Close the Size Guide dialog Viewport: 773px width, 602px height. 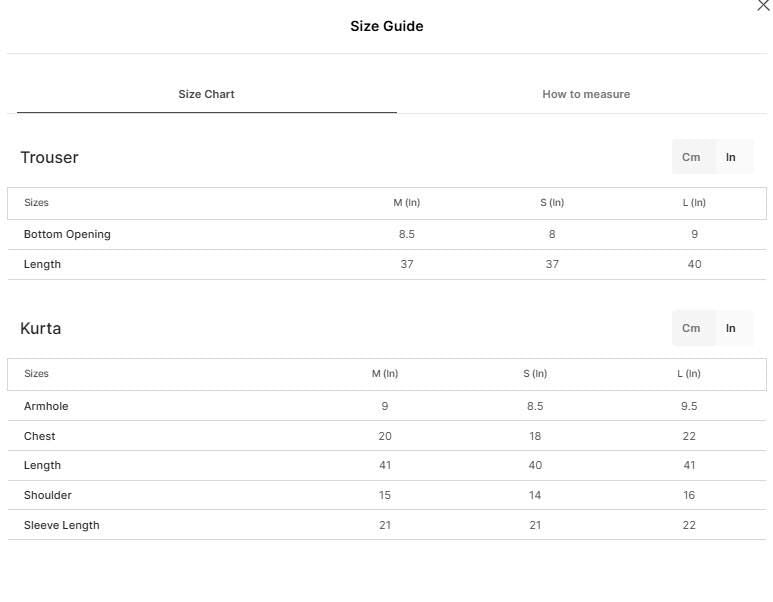(763, 5)
